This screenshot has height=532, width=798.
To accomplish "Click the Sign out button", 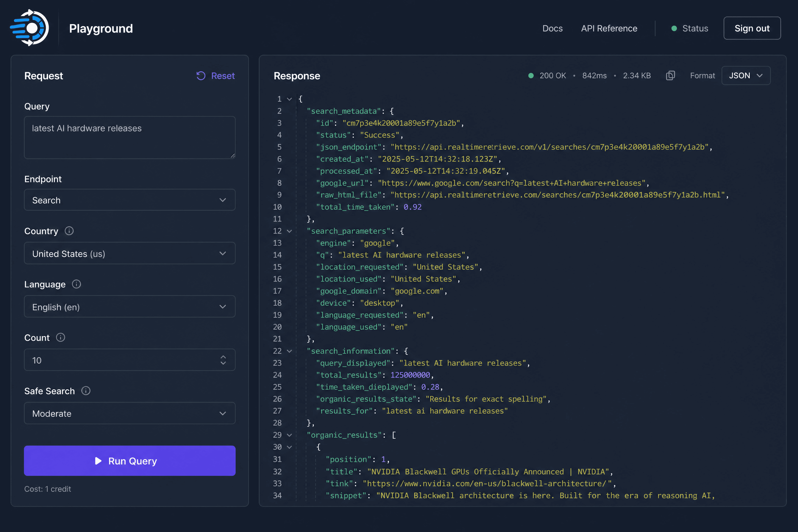I will tap(752, 28).
